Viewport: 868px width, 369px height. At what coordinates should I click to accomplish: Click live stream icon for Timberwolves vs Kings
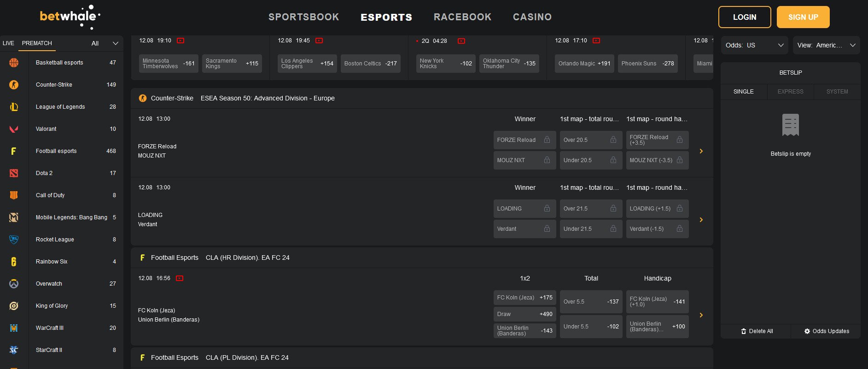[x=181, y=41]
